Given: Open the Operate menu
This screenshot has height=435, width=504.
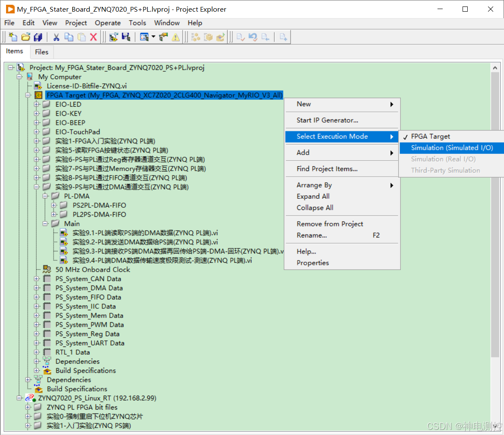Looking at the screenshot, I should point(108,23).
